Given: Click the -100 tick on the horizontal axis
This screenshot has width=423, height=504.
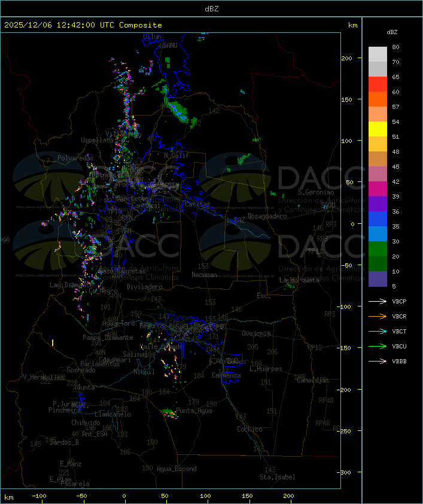Looking at the screenshot, I should [x=39, y=496].
